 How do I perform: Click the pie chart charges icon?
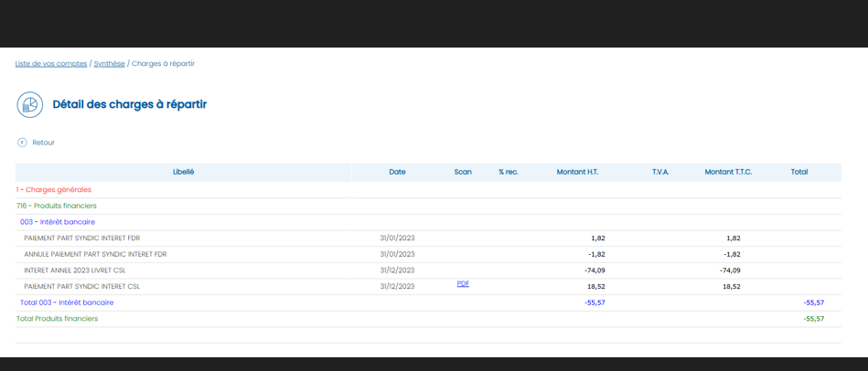click(x=30, y=104)
